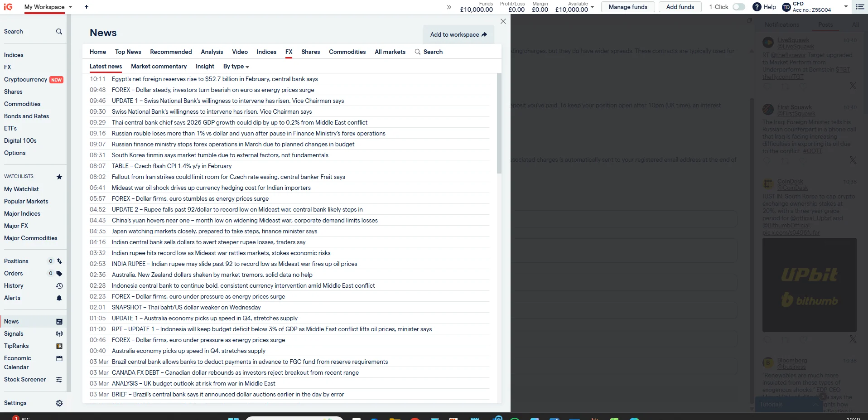Open Alerts via the bell icon
The width and height of the screenshot is (868, 420).
[x=59, y=298]
